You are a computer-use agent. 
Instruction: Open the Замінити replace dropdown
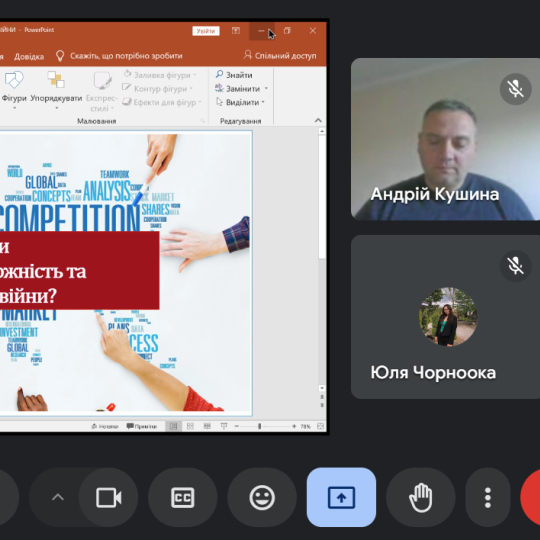[x=241, y=89]
